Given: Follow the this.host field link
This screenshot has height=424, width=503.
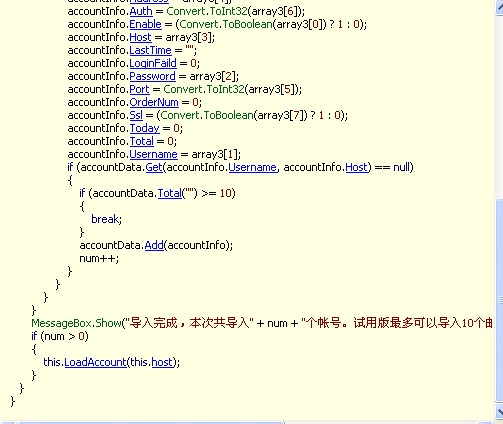Looking at the screenshot, I should tap(162, 362).
